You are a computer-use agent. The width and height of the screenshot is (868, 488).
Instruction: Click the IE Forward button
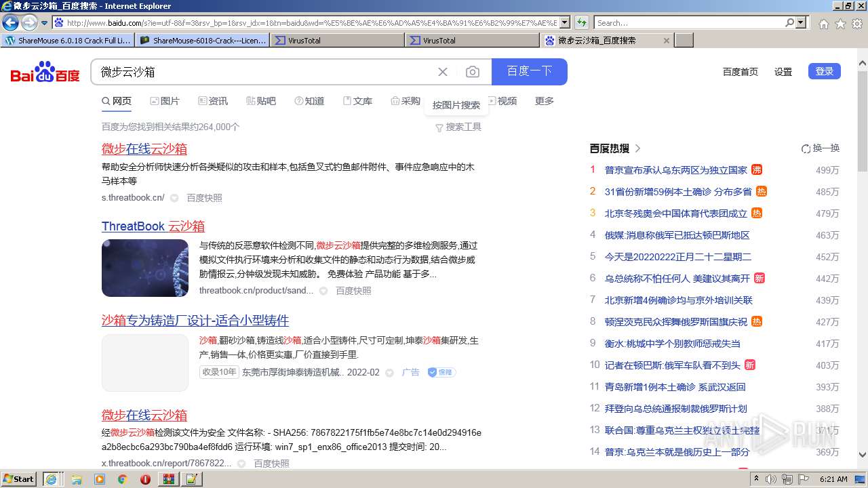click(29, 22)
